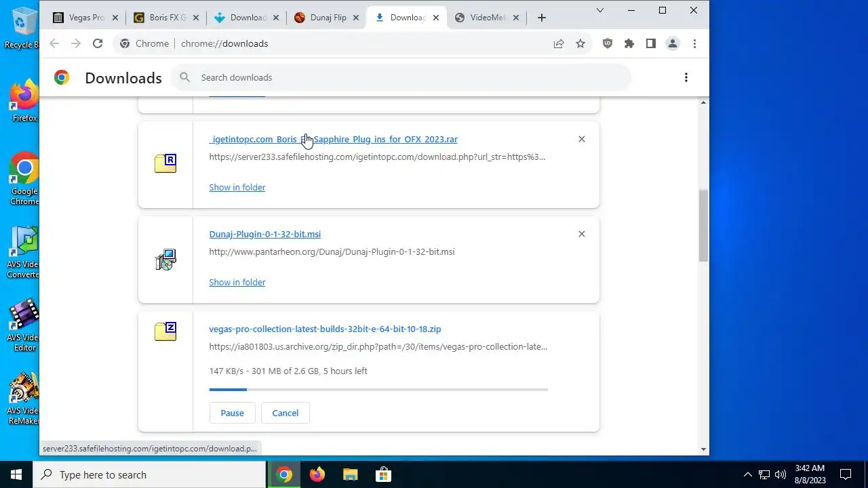Close the VideoMeld tab
868x488 pixels.
click(x=515, y=18)
